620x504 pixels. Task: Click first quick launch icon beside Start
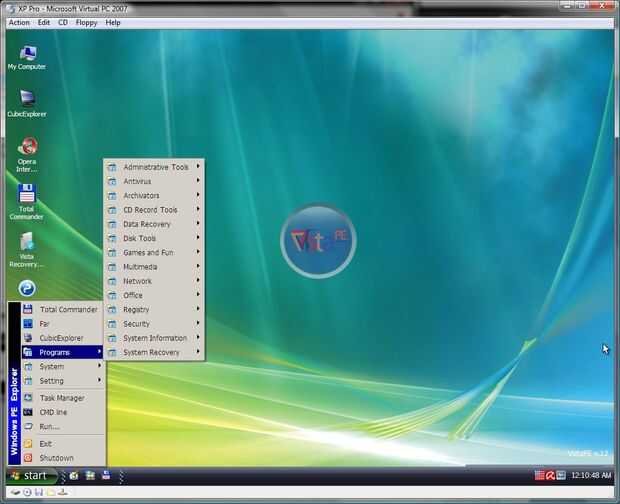74,476
